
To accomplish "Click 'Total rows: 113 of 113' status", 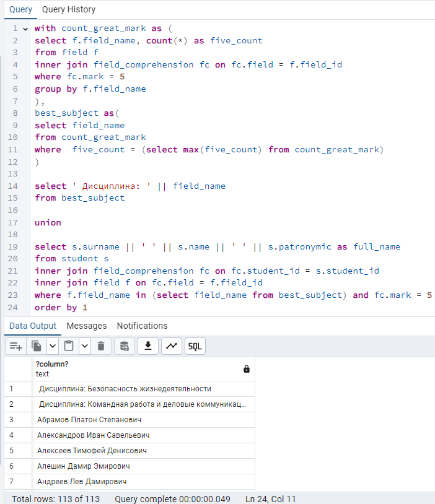I will 56,499.
